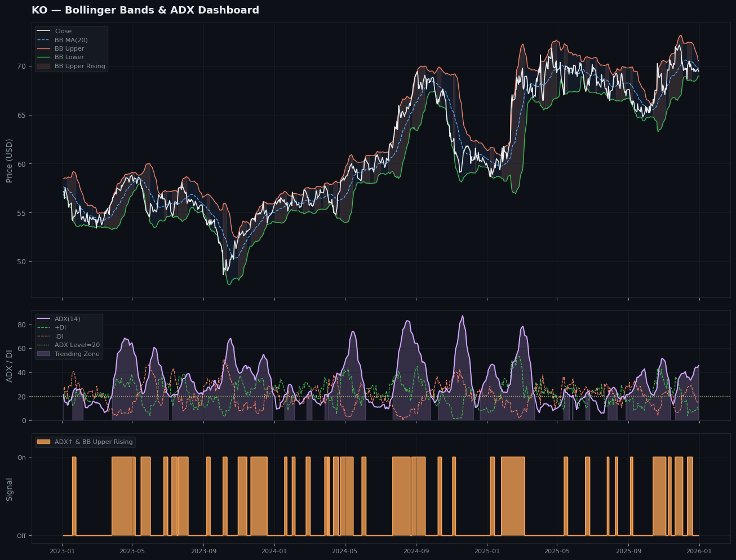Click the Trending Zone legend swatch
The height and width of the screenshot is (560, 736).
(x=43, y=354)
